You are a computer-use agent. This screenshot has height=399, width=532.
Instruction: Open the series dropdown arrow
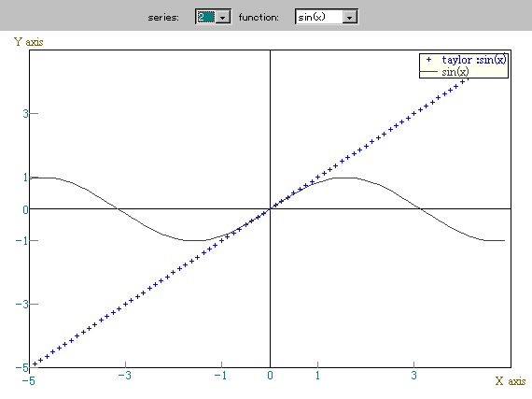[223, 17]
